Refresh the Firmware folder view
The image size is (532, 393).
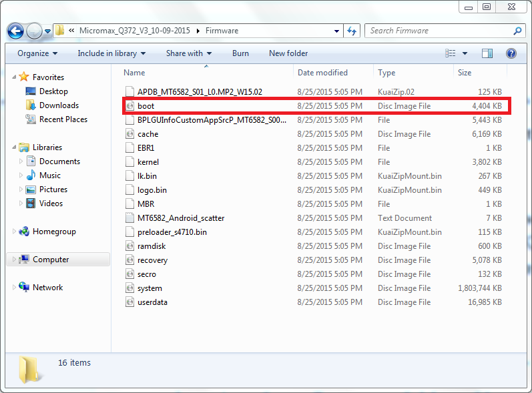352,31
